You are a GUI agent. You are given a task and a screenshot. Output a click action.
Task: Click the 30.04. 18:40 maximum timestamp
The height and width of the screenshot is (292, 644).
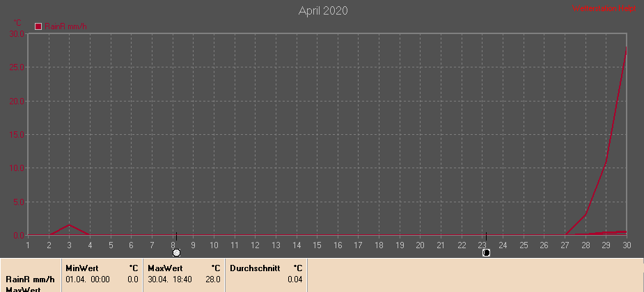point(170,279)
